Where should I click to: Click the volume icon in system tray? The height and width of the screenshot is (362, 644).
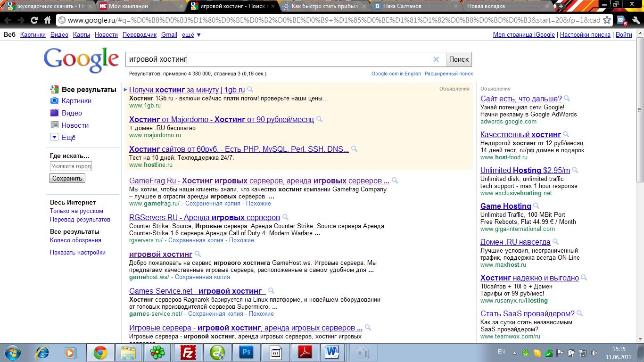tap(593, 353)
